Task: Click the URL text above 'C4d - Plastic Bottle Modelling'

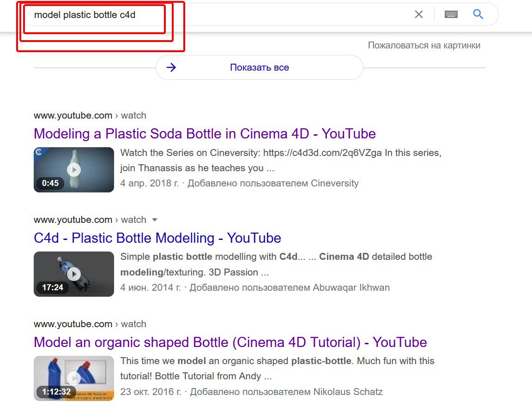Action: coord(90,220)
